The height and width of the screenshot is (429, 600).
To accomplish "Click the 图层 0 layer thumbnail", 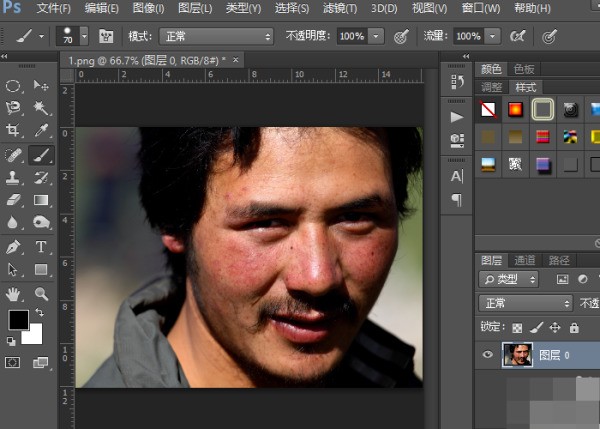I will point(515,354).
